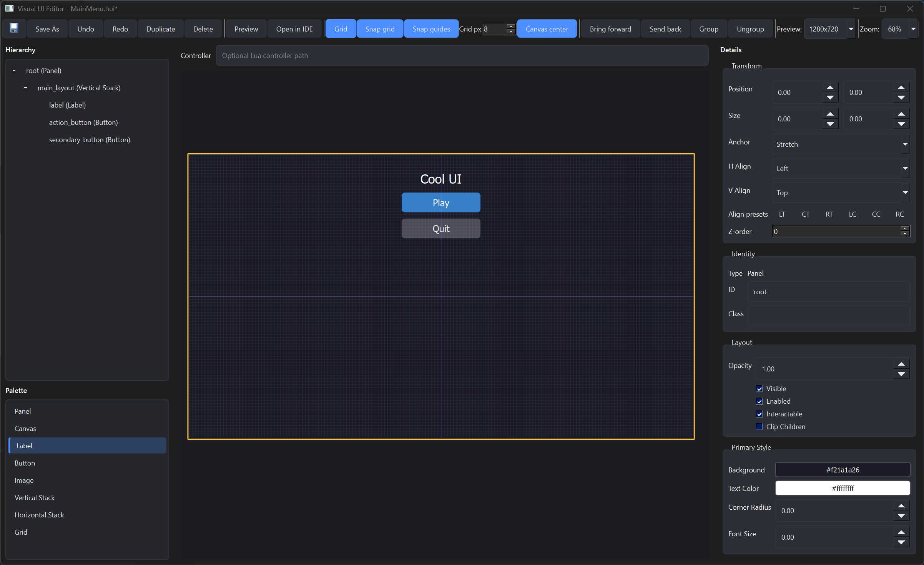Open the project in IDE

click(294, 28)
